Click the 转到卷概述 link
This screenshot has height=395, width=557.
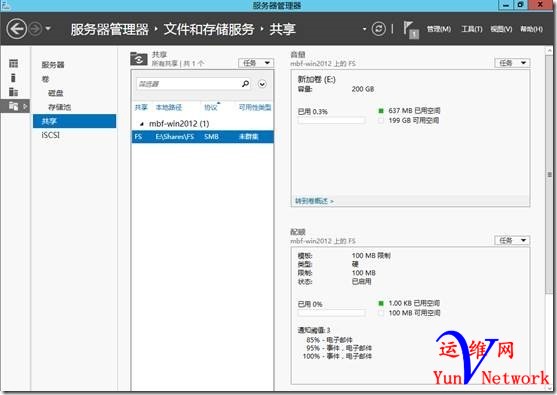(x=314, y=201)
